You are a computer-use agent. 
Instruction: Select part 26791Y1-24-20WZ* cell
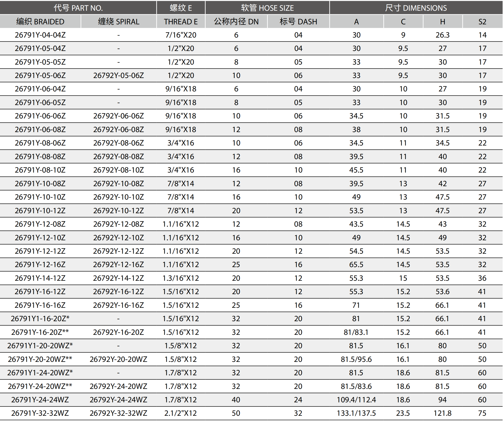point(40,373)
